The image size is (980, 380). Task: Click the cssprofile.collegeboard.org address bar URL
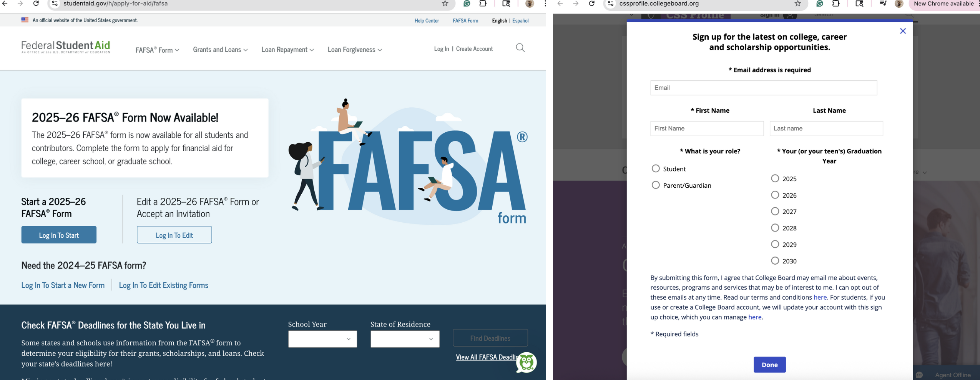659,3
